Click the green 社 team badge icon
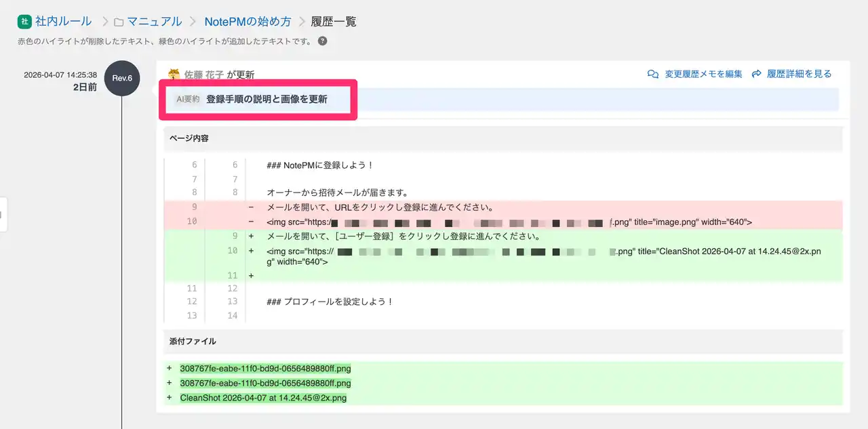 point(24,22)
